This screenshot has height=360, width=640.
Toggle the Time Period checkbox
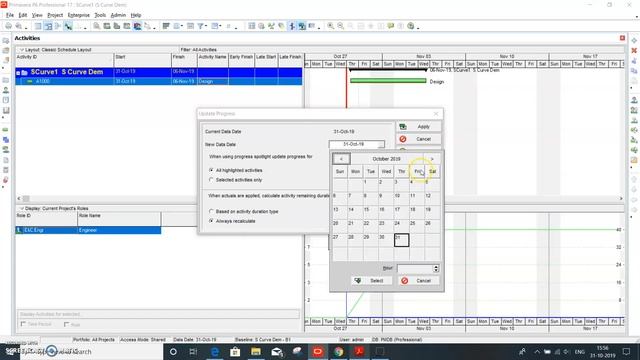pyautogui.click(x=23, y=324)
